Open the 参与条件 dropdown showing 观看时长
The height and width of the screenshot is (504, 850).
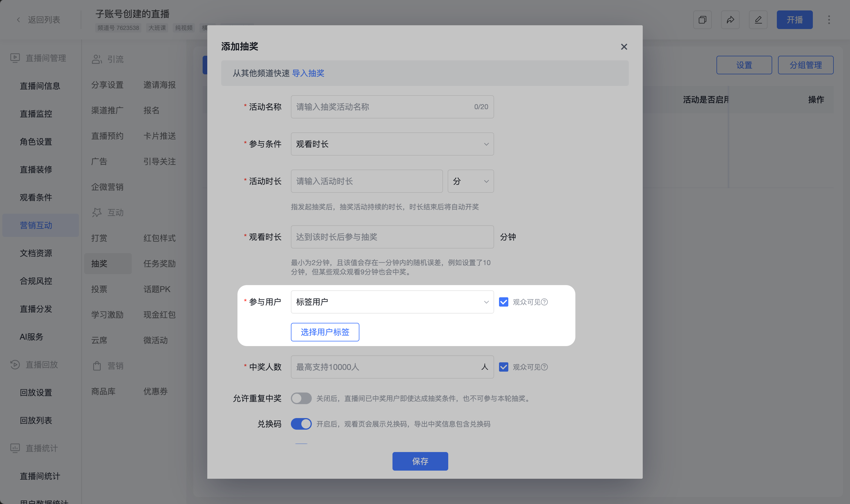pos(392,144)
